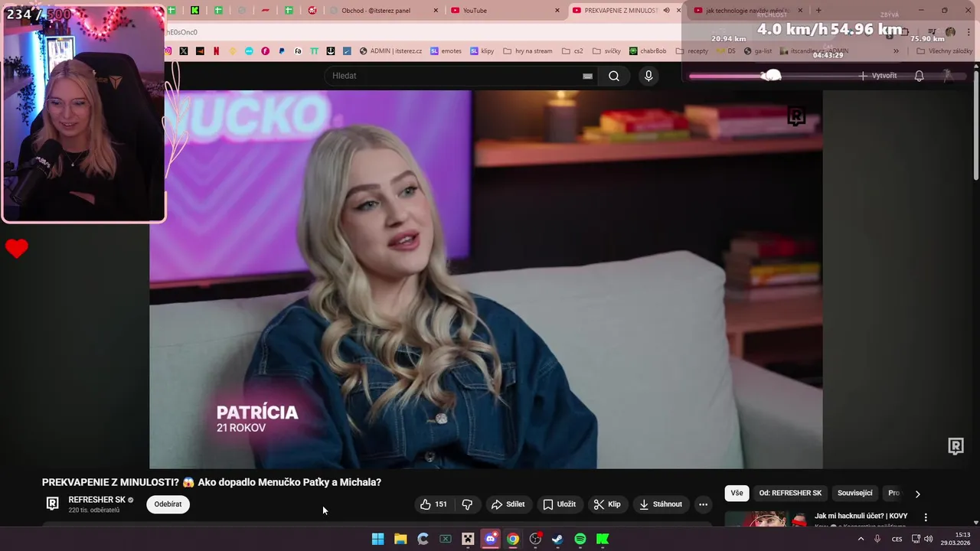The height and width of the screenshot is (551, 980).
Task: Click the 'Odebírat' subscribe button
Action: (168, 504)
